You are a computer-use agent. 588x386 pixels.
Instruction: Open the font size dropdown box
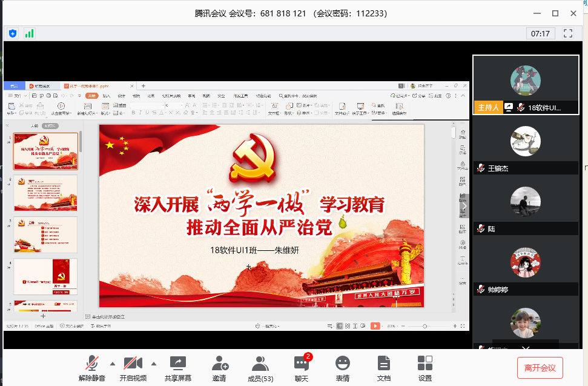pyautogui.click(x=174, y=105)
